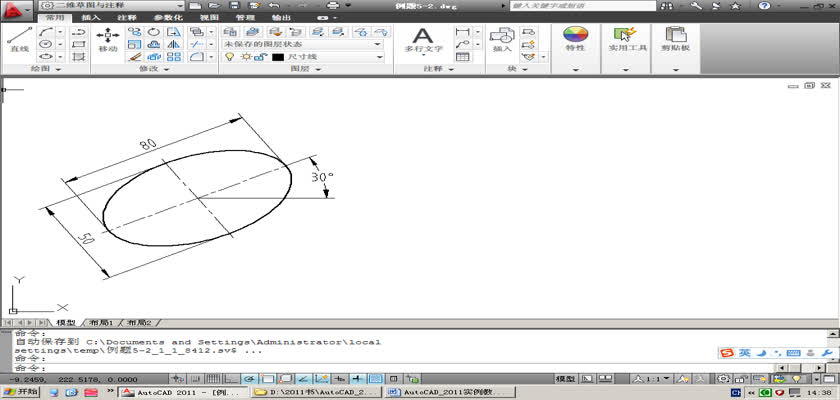Select the Linear Dimension tool
The height and width of the screenshot is (400, 840).
(x=462, y=32)
